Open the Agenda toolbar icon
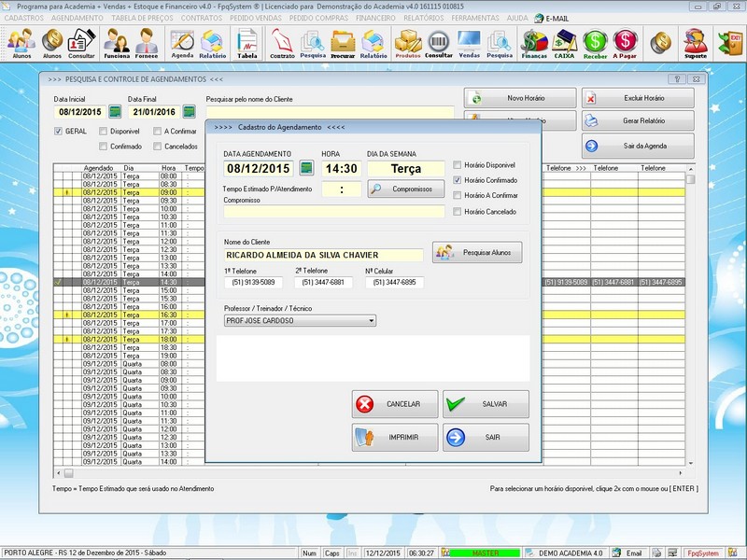Viewport: 747px width, 560px height. click(182, 43)
